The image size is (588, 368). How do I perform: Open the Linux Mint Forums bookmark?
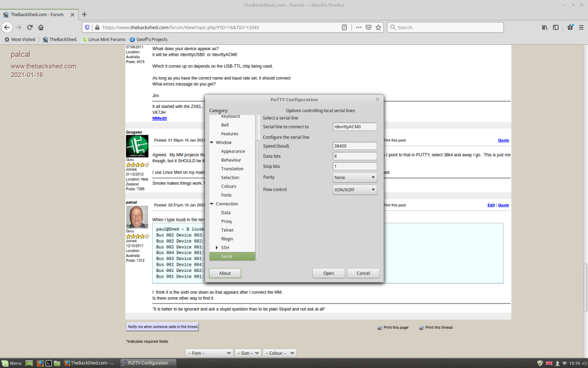click(x=102, y=40)
